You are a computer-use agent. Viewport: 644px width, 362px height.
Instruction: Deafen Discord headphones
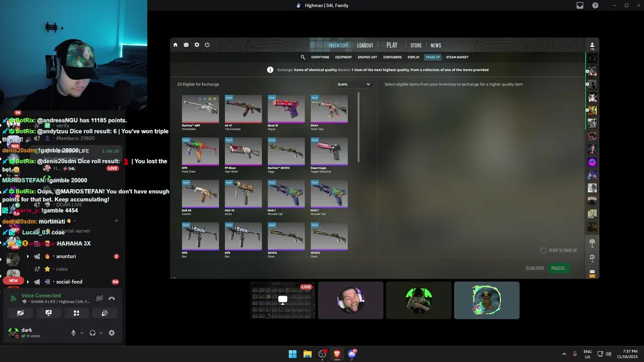(93, 333)
